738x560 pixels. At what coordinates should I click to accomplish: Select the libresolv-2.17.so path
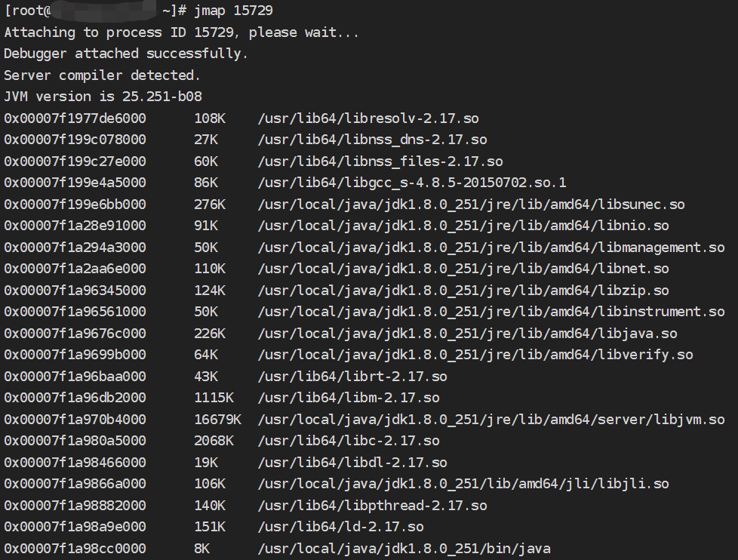[x=368, y=118]
